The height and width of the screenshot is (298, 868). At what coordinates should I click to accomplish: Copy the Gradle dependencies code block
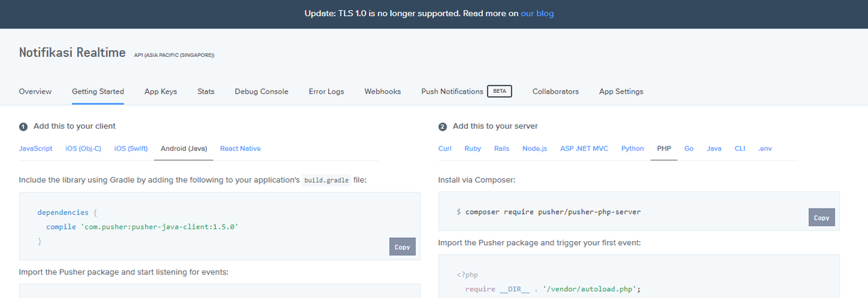pyautogui.click(x=402, y=247)
